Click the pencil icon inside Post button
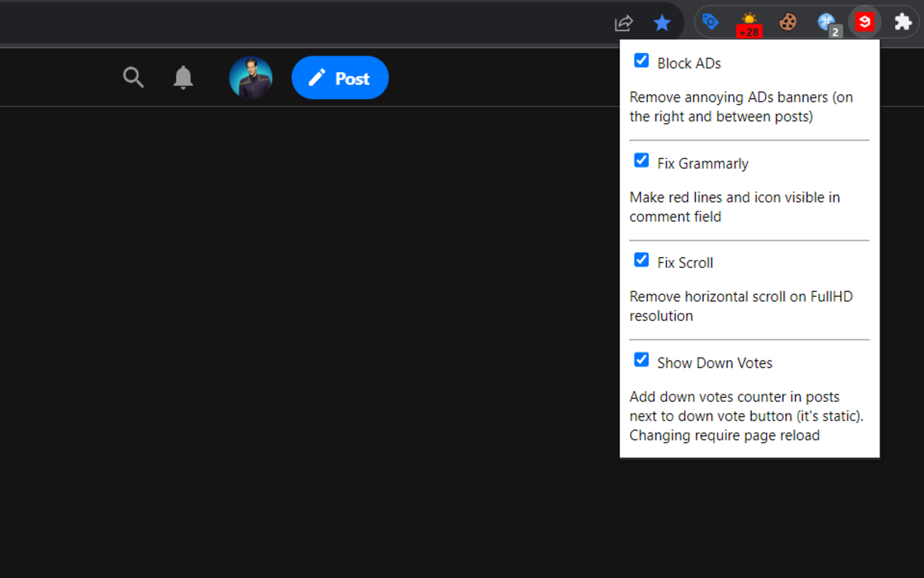The width and height of the screenshot is (924, 578). [x=315, y=77]
